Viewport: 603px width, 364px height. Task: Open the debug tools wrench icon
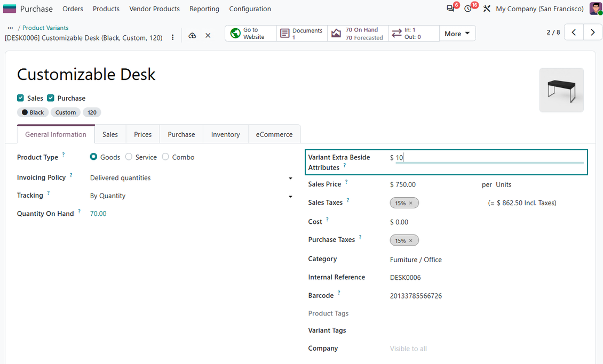click(x=487, y=9)
